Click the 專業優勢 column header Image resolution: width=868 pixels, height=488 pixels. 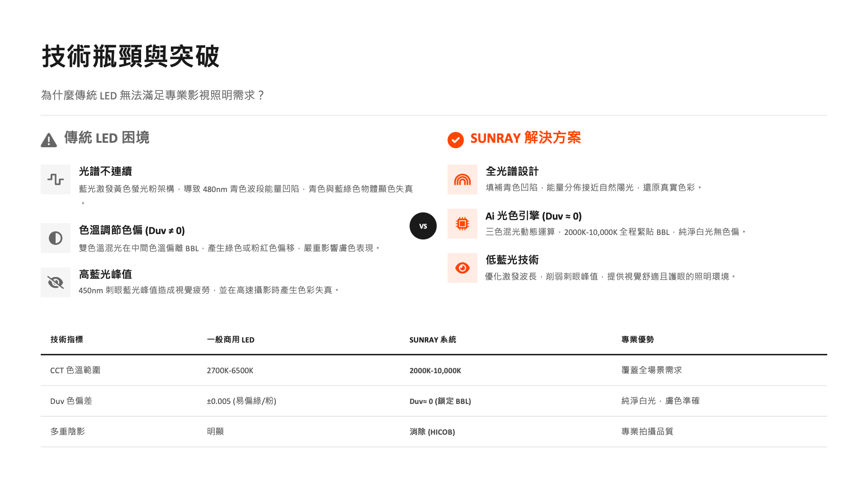click(637, 339)
